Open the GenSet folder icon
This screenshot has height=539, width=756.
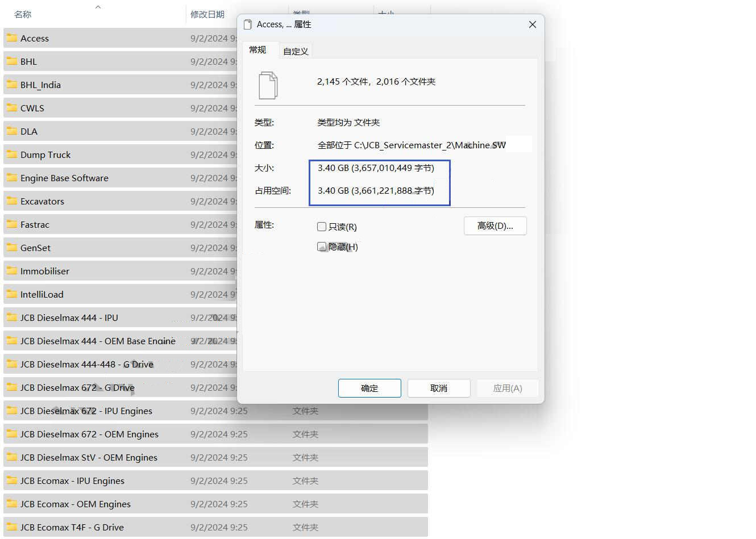12,248
